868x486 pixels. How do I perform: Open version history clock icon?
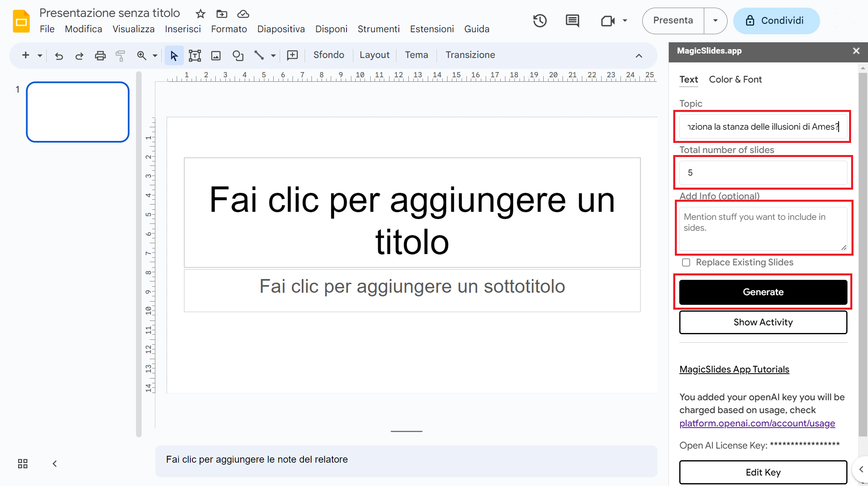(540, 21)
